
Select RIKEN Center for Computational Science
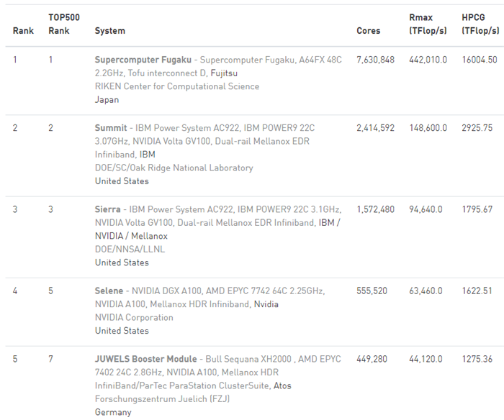pos(176,87)
